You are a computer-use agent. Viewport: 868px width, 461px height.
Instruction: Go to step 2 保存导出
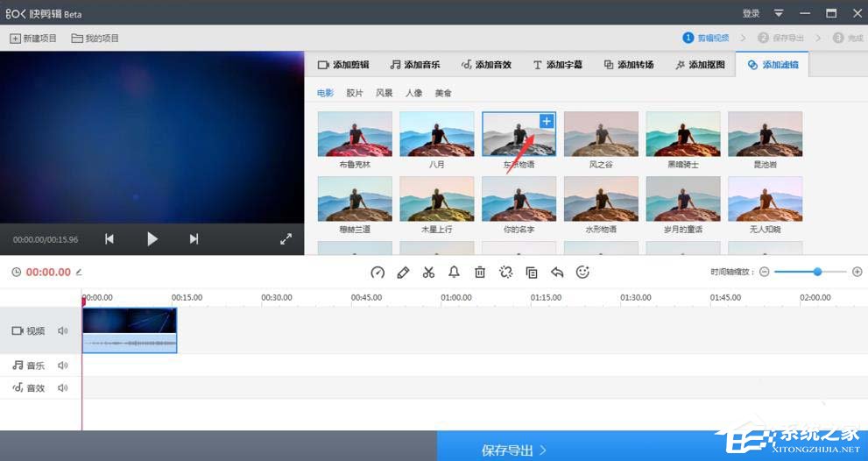(x=780, y=38)
